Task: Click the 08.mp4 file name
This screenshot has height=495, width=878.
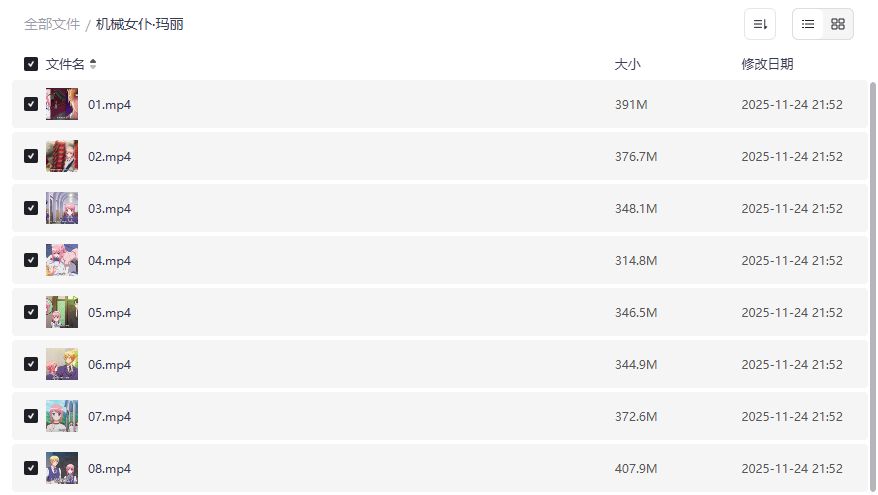Action: (x=109, y=468)
